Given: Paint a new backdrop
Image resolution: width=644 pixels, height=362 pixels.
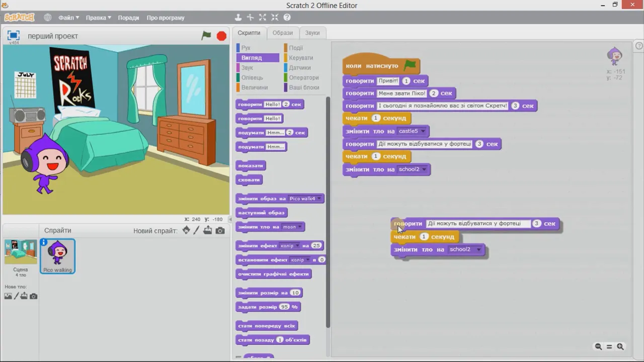Looking at the screenshot, I should pyautogui.click(x=16, y=296).
